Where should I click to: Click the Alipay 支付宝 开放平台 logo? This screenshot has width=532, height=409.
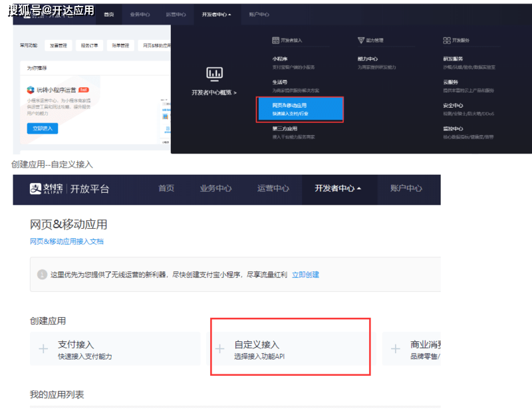(x=70, y=189)
